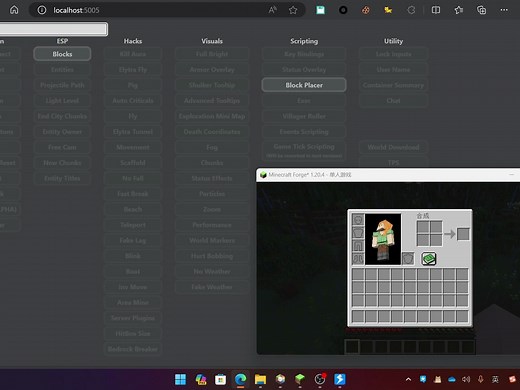The height and width of the screenshot is (390, 520).
Task: Click the Server Plugins button
Action: 133,318
